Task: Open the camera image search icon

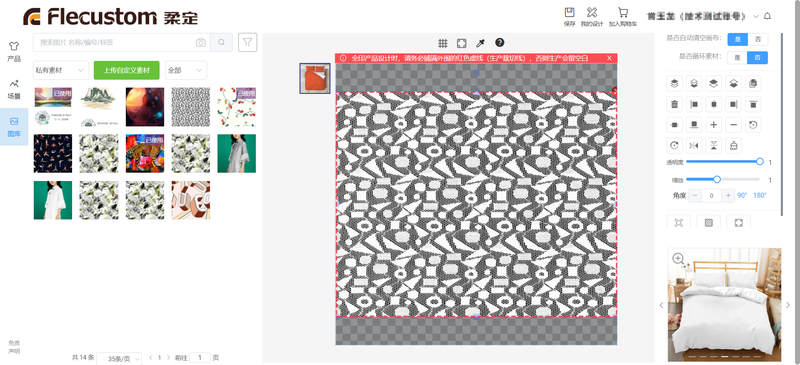Action: pyautogui.click(x=201, y=42)
